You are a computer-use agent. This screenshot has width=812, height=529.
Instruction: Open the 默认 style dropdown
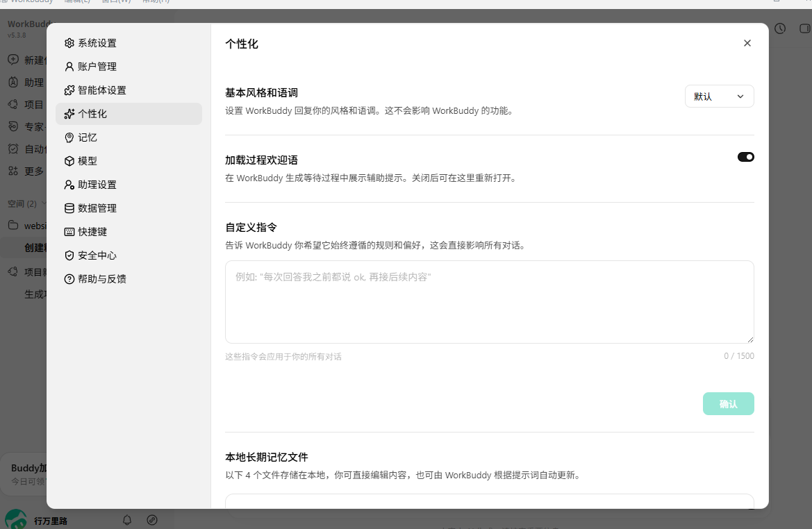point(720,96)
